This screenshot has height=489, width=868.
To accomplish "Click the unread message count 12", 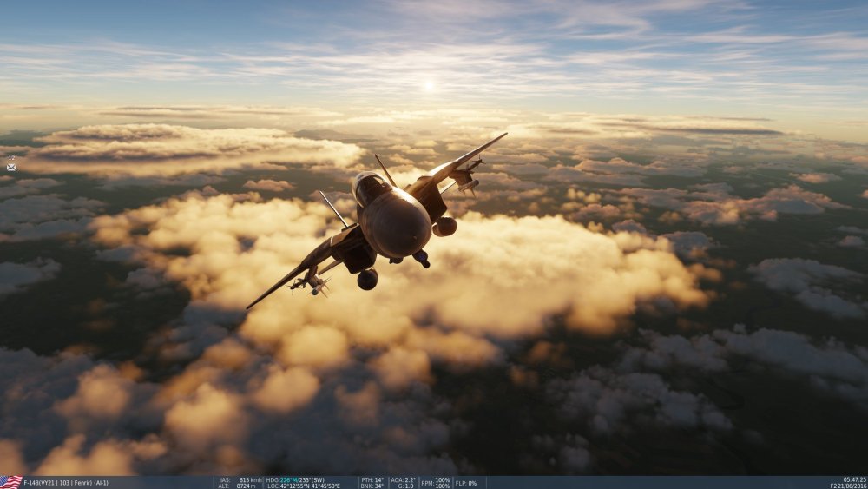I will 11,158.
